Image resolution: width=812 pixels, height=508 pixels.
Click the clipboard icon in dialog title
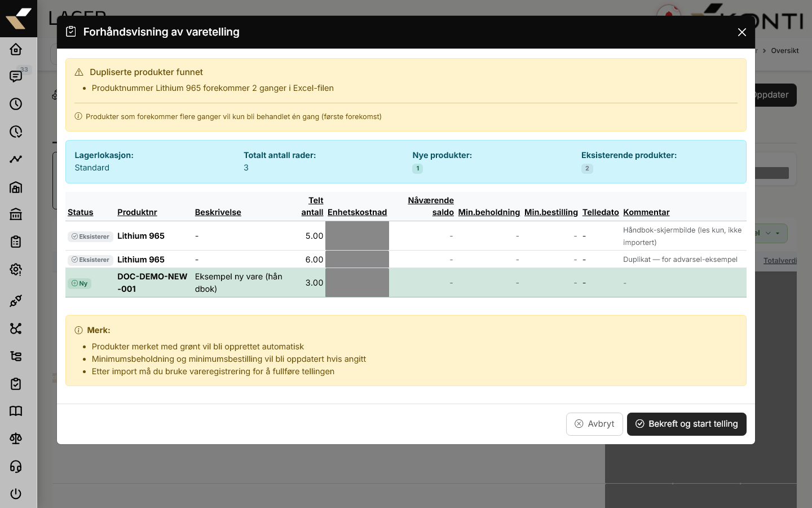point(71,32)
